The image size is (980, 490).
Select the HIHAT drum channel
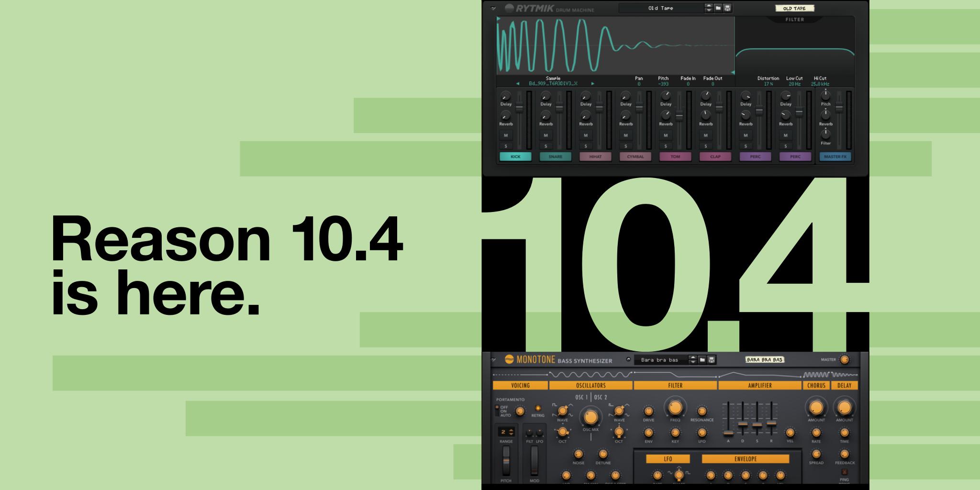click(x=595, y=156)
